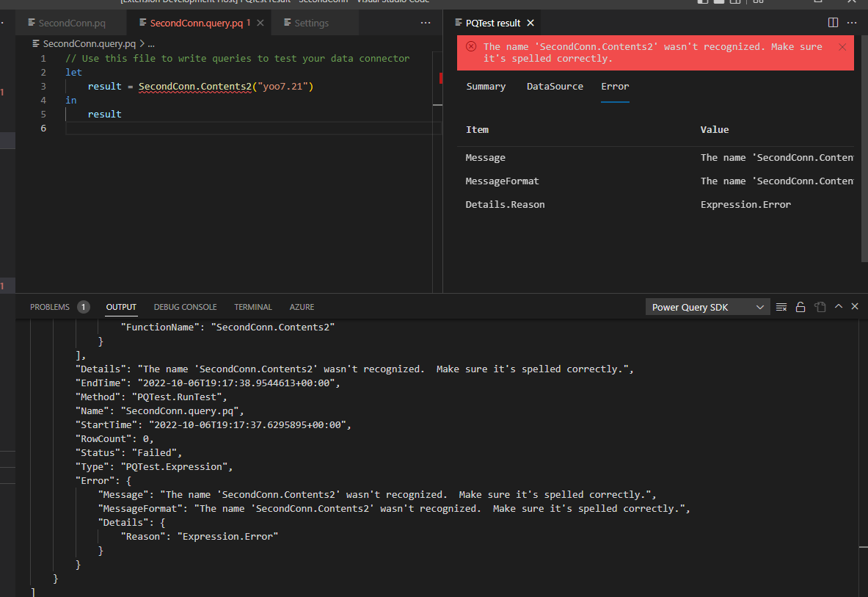Click the "Type": "PQTest.Expression" output line
The height and width of the screenshot is (597, 868).
coord(154,467)
